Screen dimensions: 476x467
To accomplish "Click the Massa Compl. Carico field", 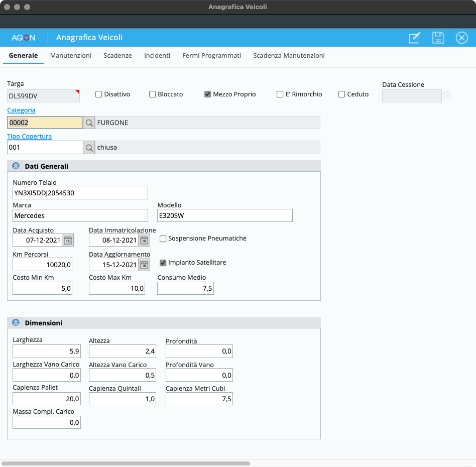I will pos(47,422).
